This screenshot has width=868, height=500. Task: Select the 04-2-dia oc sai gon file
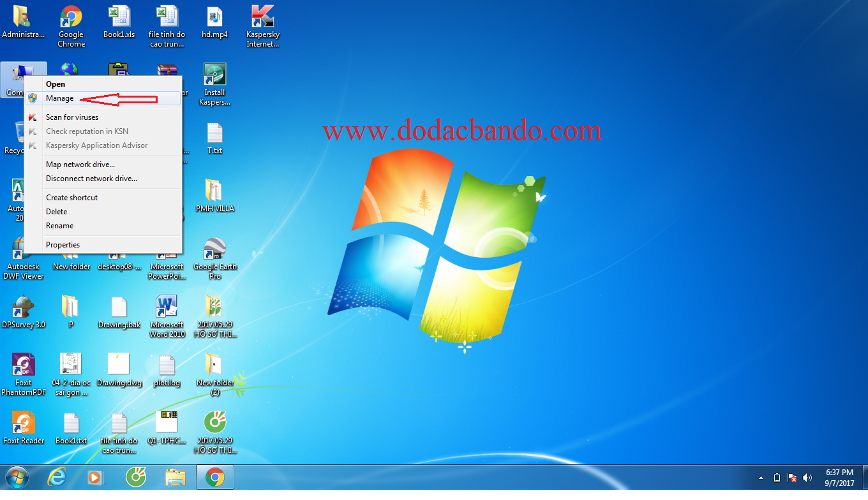point(71,374)
